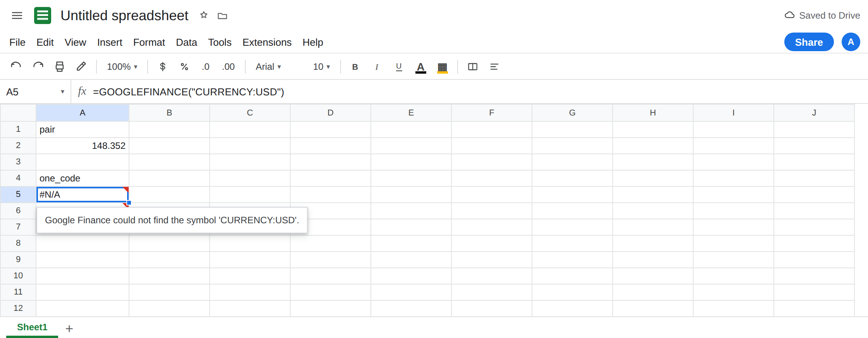This screenshot has height=338, width=868.
Task: Open the account avatar A
Action: coord(851,42)
